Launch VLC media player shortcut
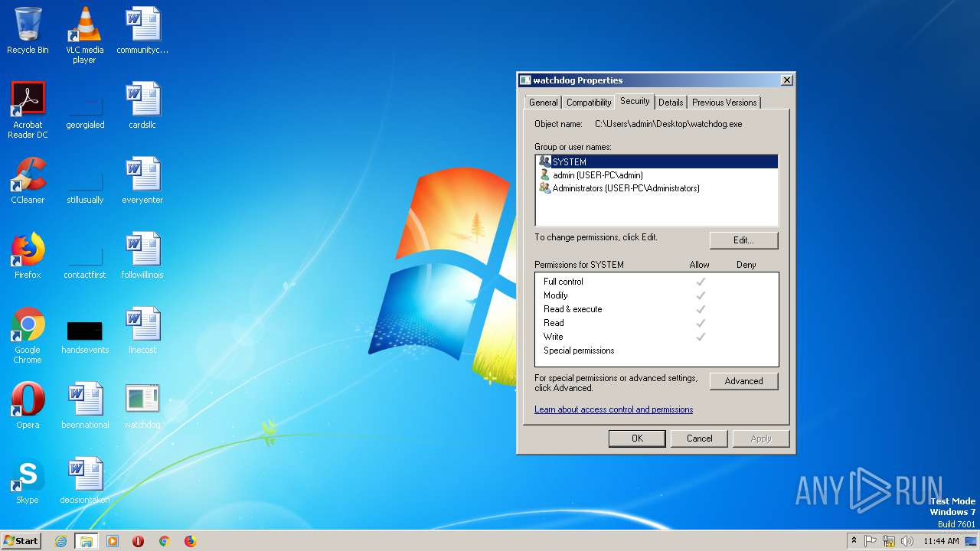 tap(85, 35)
